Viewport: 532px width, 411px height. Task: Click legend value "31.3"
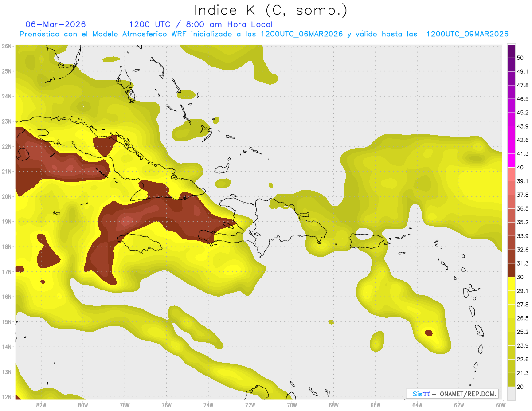[522, 263]
